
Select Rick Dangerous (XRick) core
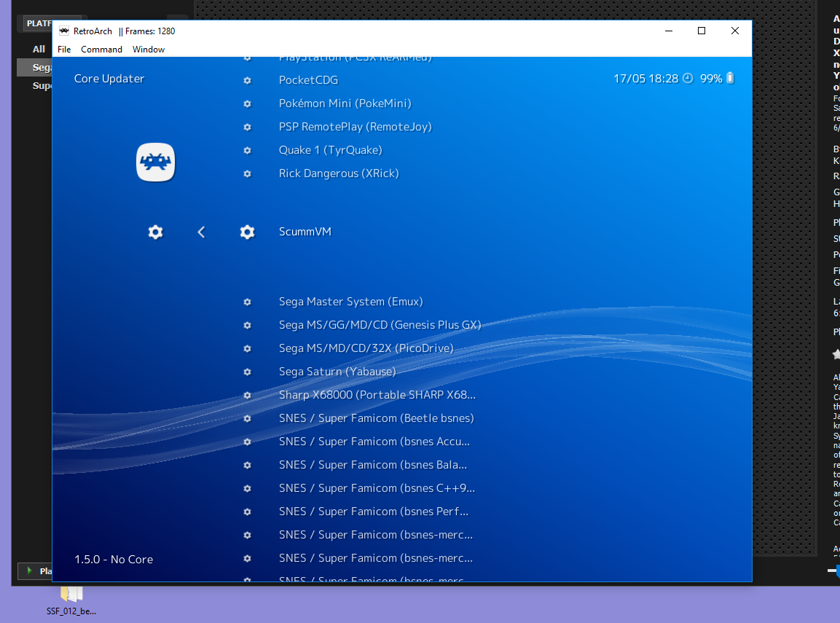tap(339, 173)
